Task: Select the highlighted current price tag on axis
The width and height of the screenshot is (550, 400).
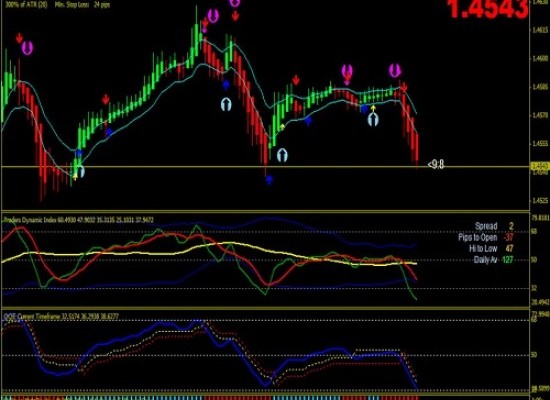Action: coord(539,166)
